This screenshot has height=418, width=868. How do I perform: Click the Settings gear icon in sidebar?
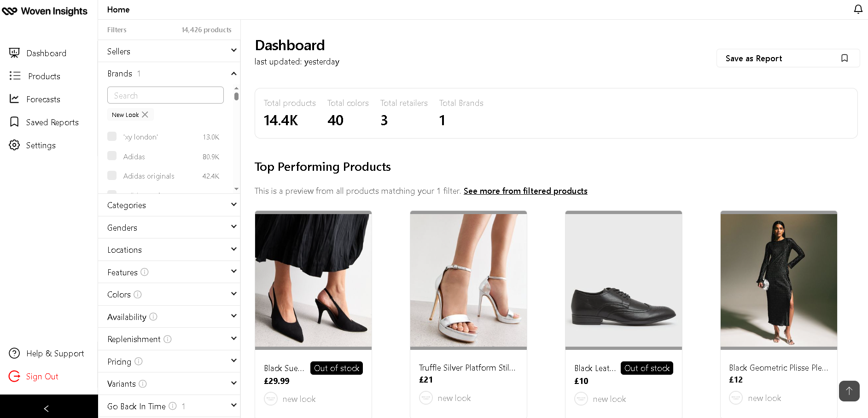[x=14, y=145]
